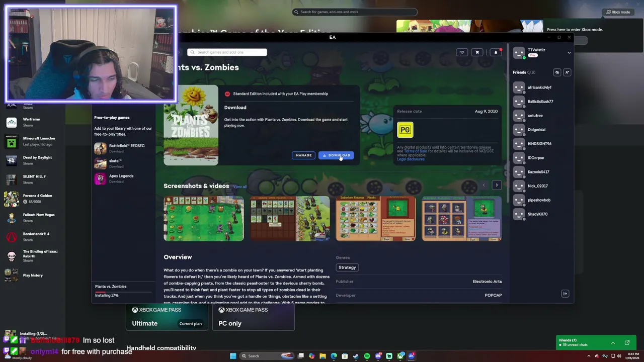The image size is (644, 362).
Task: Open File Explorer from the taskbar
Action: coord(323,356)
